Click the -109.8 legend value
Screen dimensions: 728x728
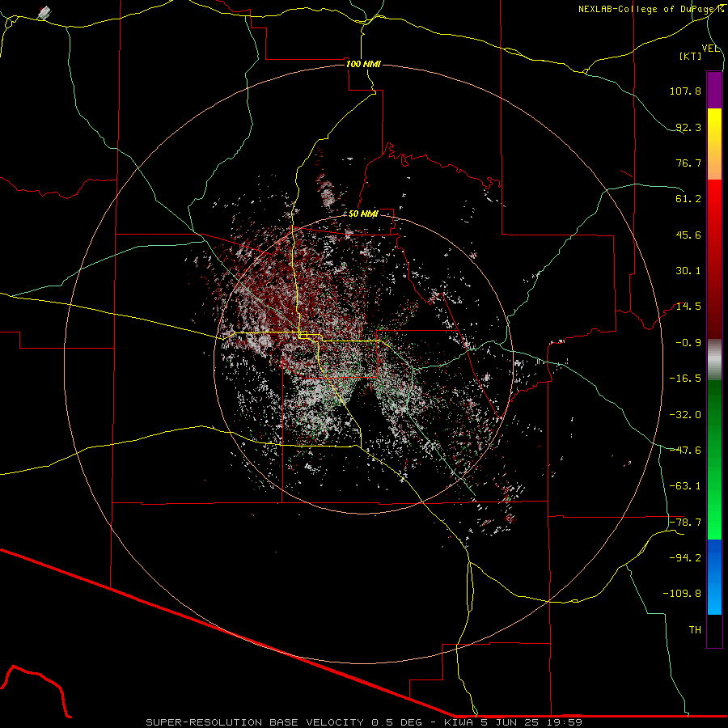click(682, 594)
